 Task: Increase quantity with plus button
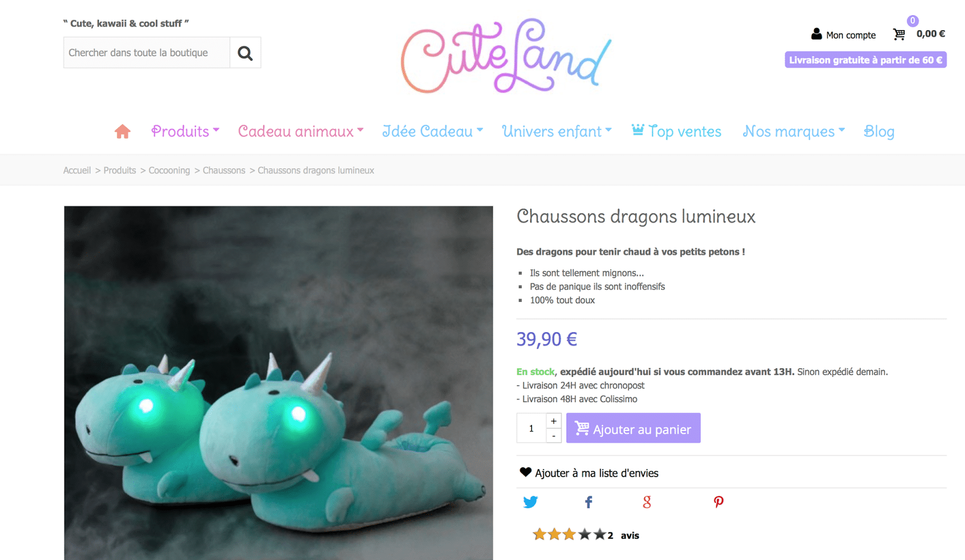click(554, 421)
